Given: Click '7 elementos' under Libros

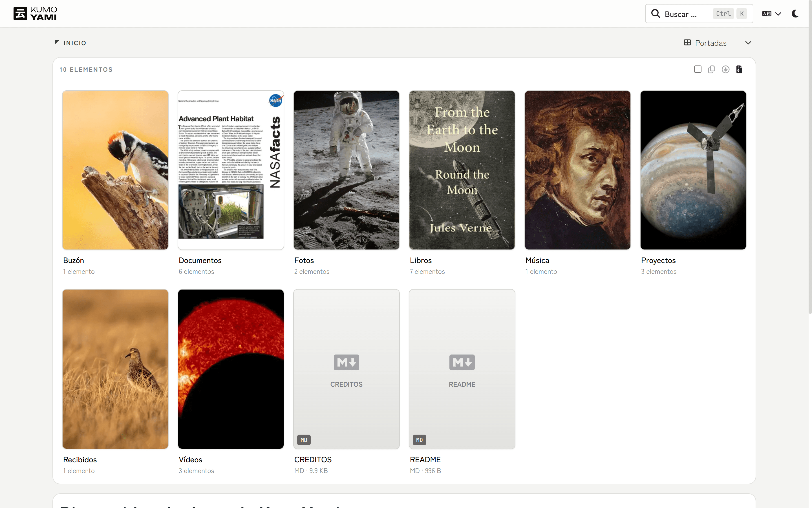Looking at the screenshot, I should pyautogui.click(x=427, y=271).
